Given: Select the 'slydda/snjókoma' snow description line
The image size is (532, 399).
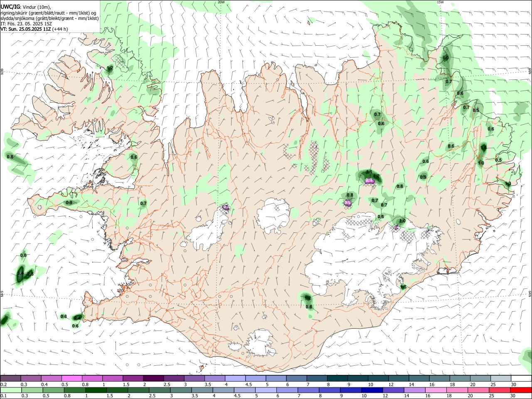Looking at the screenshot, I should [x=49, y=18].
